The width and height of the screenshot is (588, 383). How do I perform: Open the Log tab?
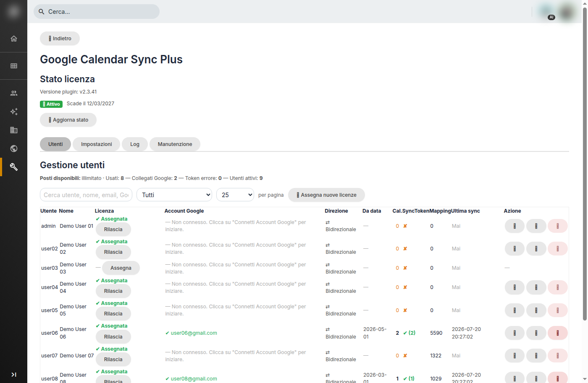[x=135, y=144]
